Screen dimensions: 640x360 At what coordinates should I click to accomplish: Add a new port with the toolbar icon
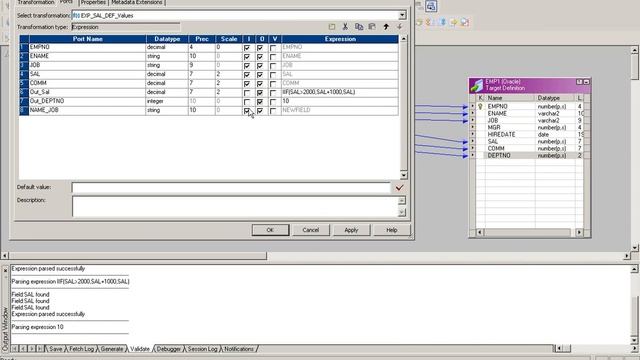(x=332, y=27)
